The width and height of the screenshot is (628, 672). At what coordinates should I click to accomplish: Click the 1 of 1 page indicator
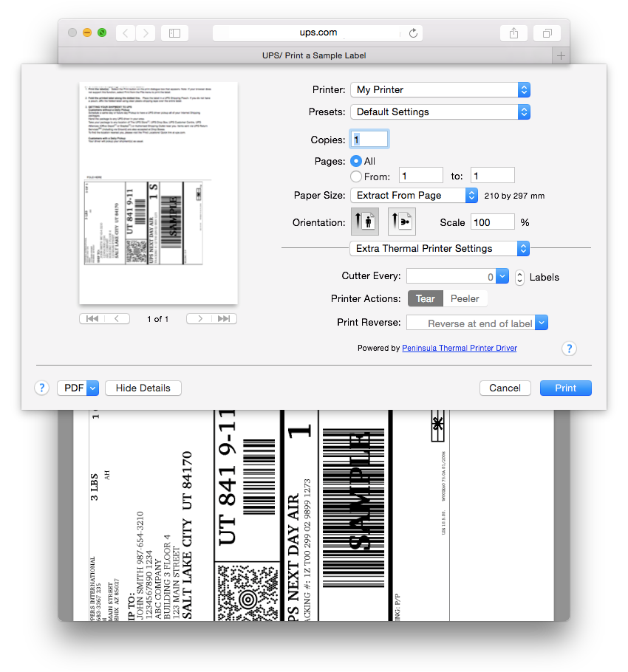pyautogui.click(x=158, y=319)
